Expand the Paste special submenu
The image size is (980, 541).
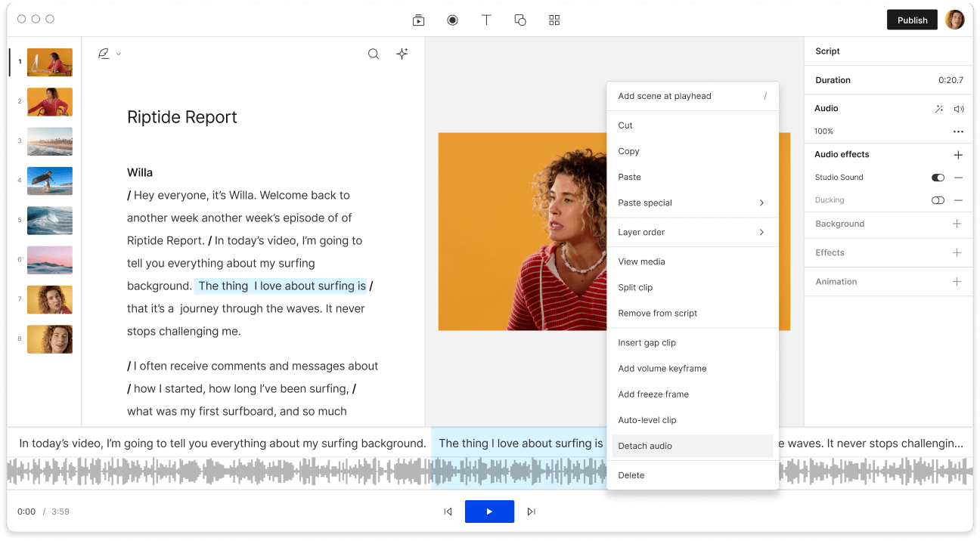(x=761, y=203)
